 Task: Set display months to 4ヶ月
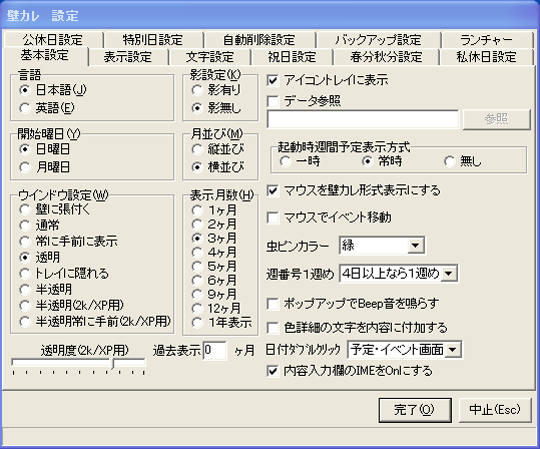(214, 252)
